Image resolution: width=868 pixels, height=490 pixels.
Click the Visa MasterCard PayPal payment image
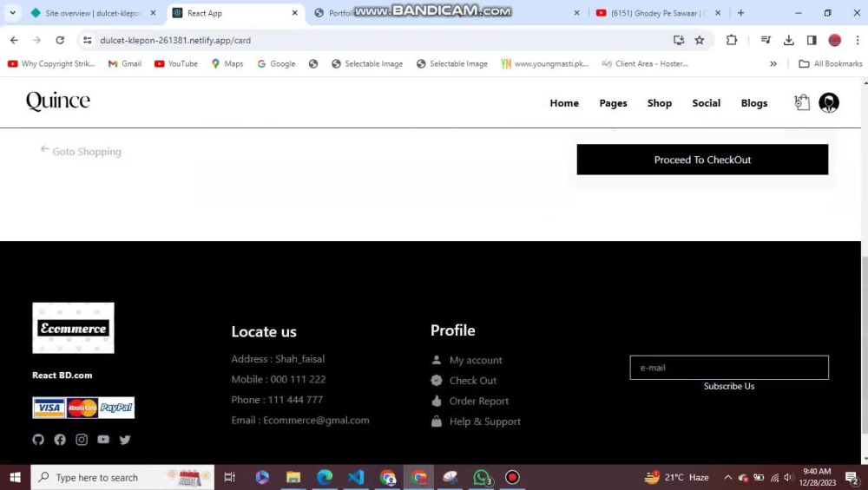click(83, 408)
